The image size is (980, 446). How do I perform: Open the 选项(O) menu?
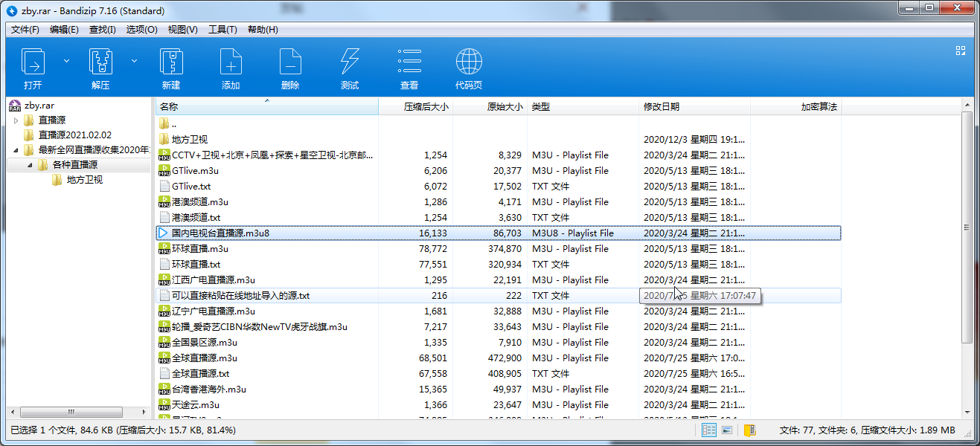(141, 29)
